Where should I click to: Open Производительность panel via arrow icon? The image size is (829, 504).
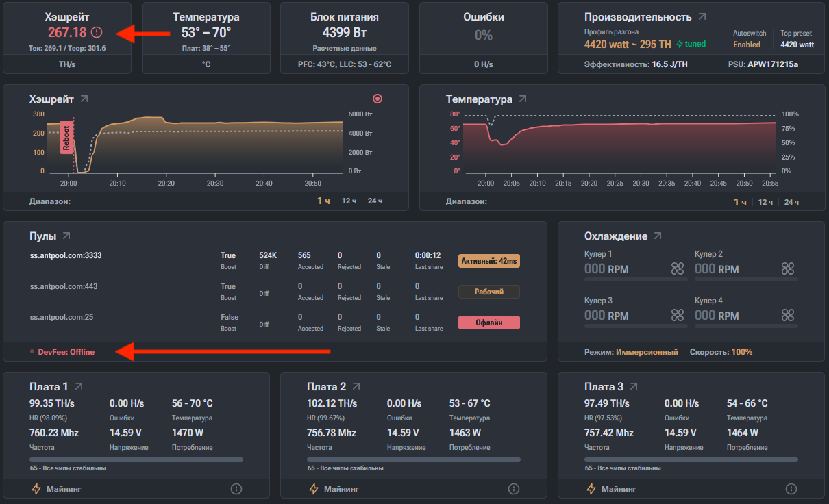tap(702, 17)
